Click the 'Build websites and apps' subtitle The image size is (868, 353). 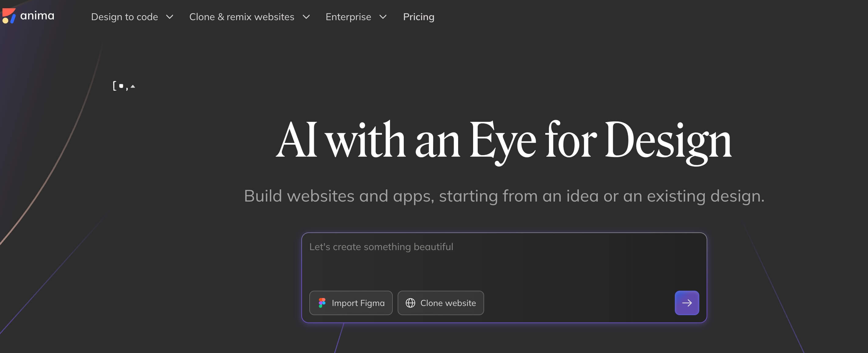[x=504, y=196]
